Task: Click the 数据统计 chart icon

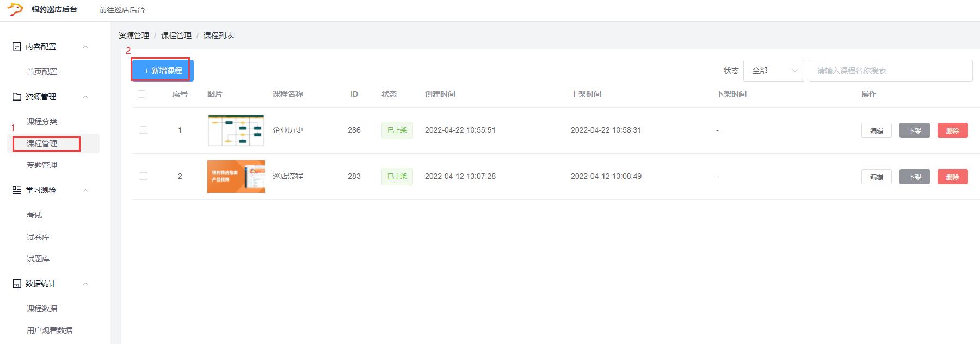Action: pyautogui.click(x=17, y=284)
